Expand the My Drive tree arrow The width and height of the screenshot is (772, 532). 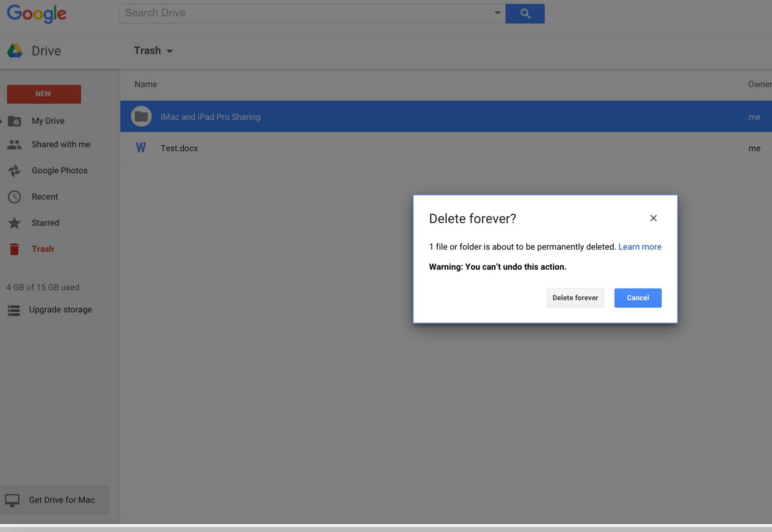point(2,121)
